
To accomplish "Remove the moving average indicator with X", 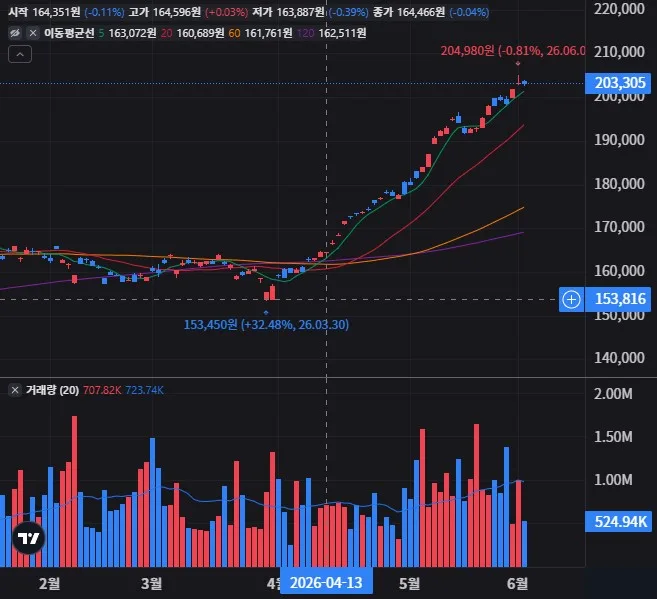I will coord(33,33).
